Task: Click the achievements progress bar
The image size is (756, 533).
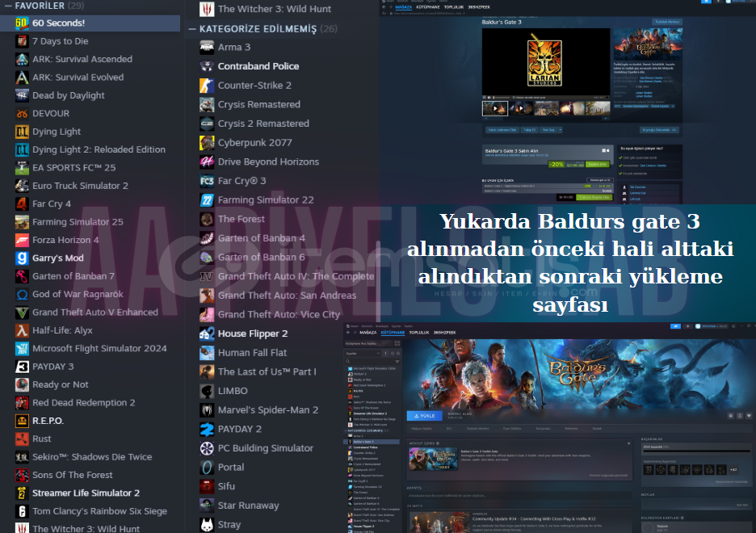Action: [x=697, y=451]
